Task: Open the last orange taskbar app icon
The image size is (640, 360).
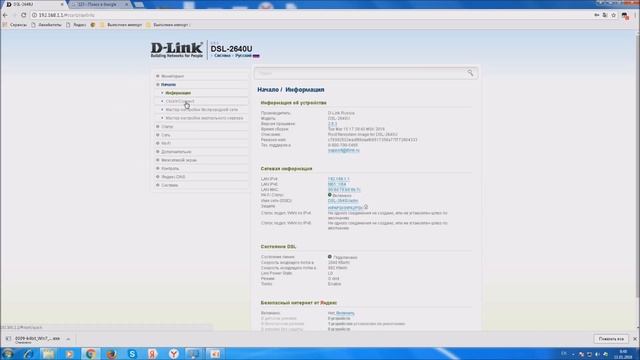Action: [215, 353]
